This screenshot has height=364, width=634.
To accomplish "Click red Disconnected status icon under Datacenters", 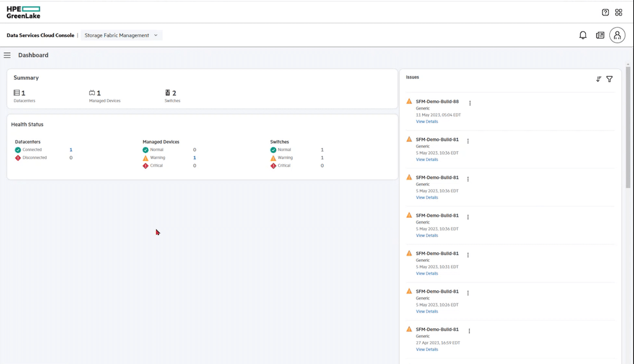I will click(18, 158).
